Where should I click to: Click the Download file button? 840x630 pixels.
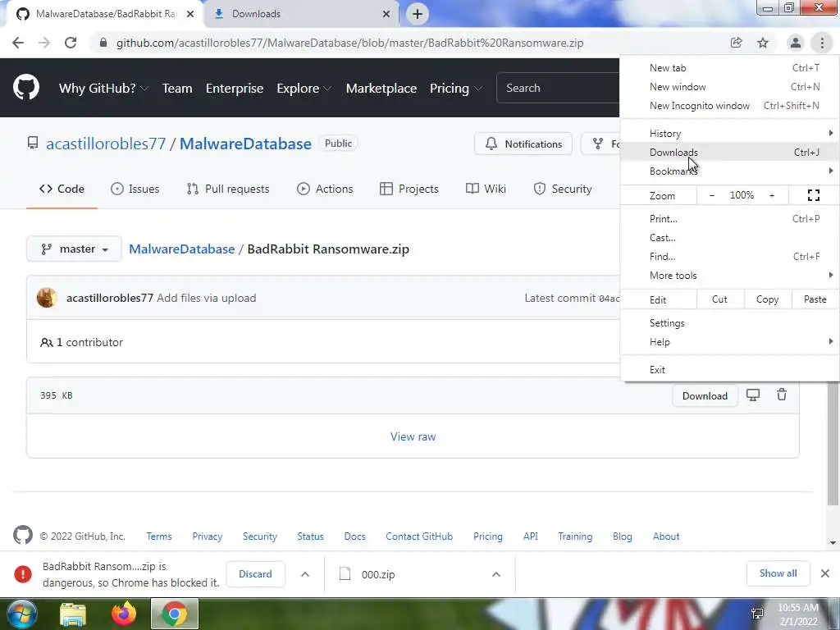(x=705, y=396)
